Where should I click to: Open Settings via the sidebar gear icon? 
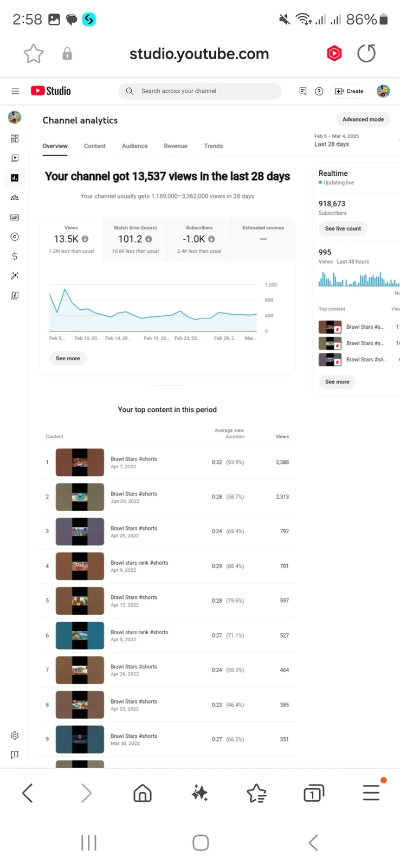click(15, 736)
